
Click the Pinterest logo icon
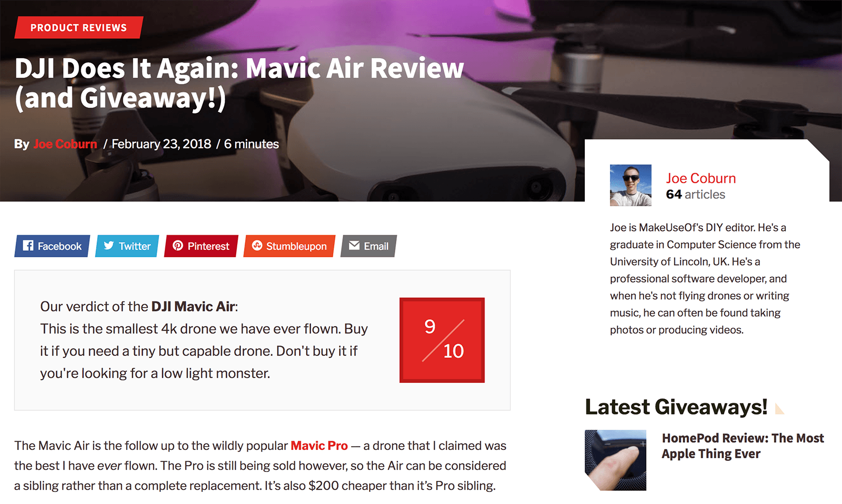178,246
